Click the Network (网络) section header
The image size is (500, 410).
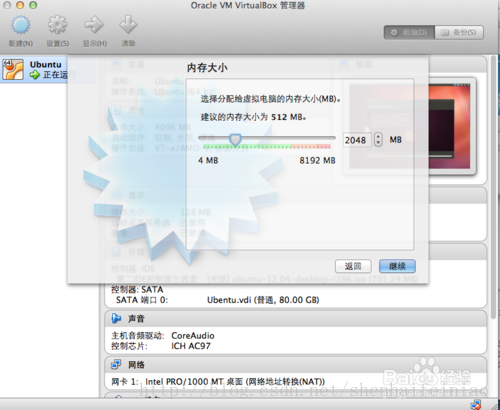pyautogui.click(x=296, y=365)
